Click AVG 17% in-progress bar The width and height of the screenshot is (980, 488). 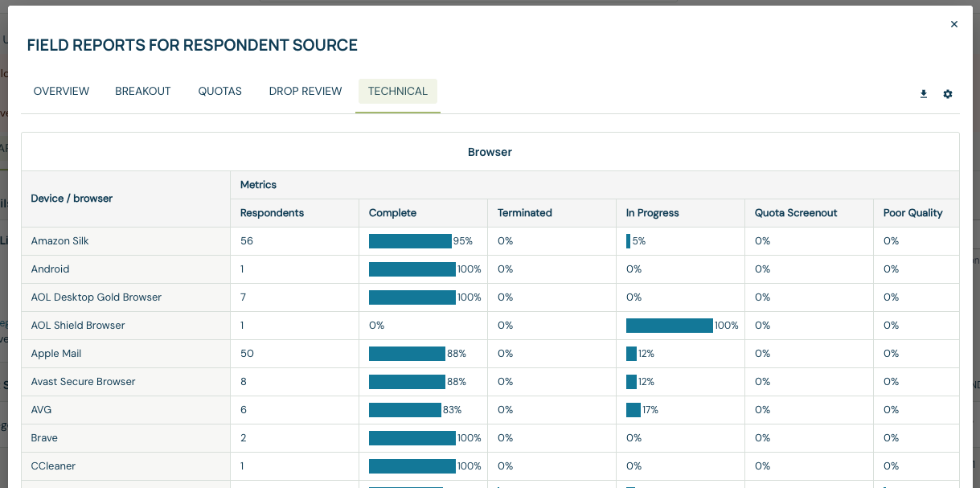(634, 410)
